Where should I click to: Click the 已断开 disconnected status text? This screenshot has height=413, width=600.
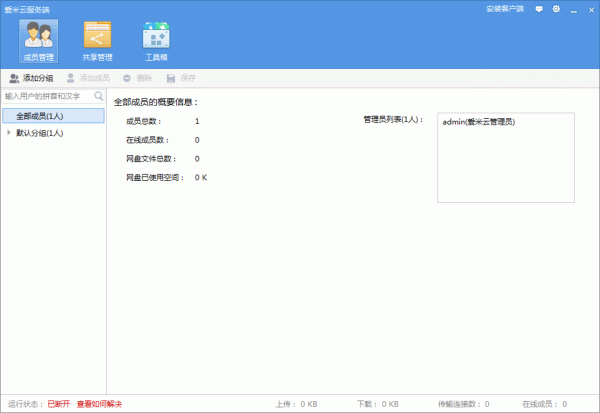coord(59,404)
